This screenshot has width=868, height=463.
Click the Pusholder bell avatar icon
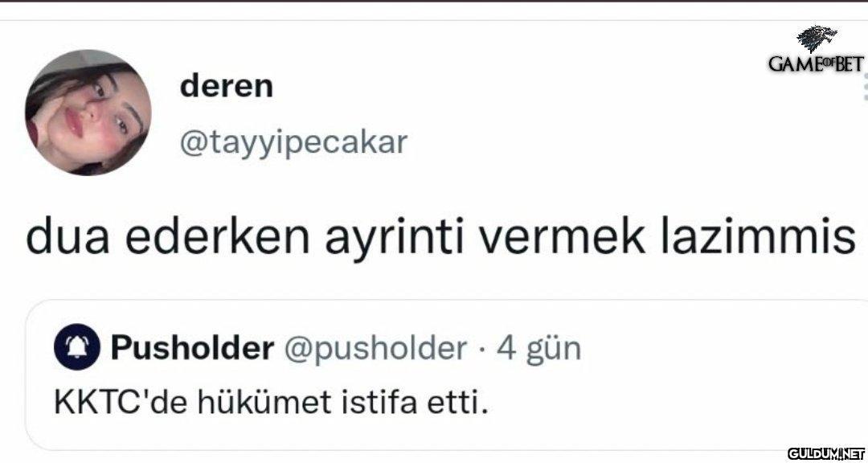(x=77, y=346)
